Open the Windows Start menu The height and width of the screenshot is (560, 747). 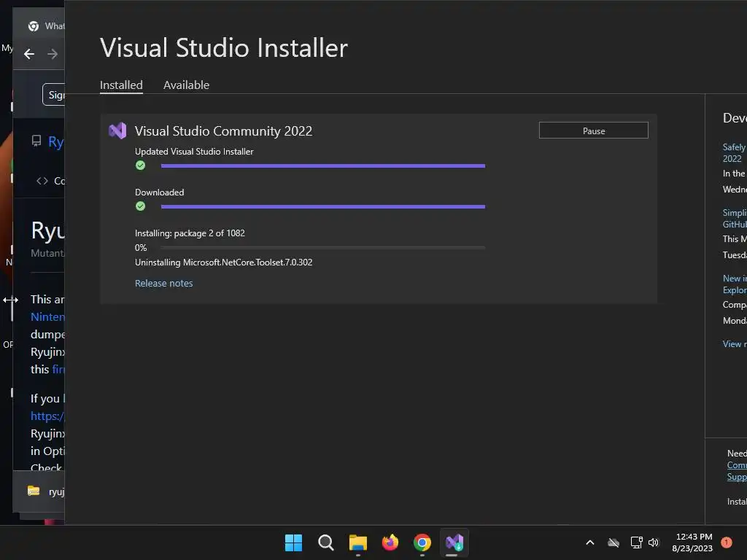point(293,542)
